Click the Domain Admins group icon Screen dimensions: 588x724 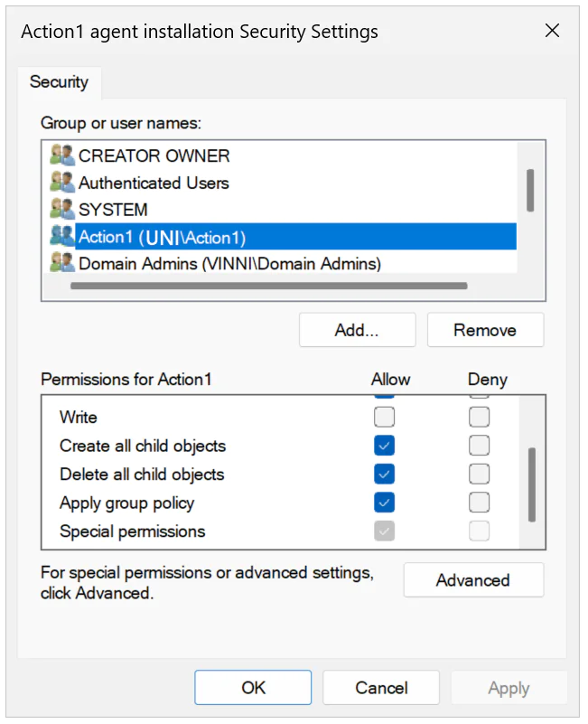pyautogui.click(x=61, y=263)
